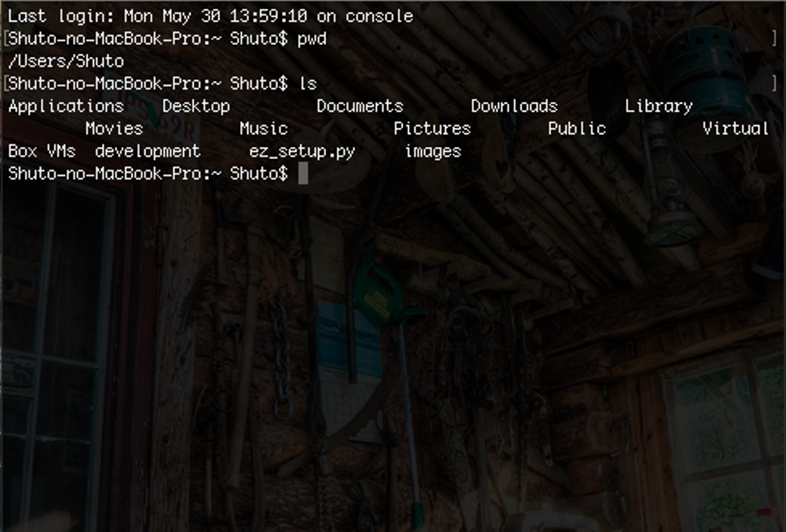Select the Applications directory name

(66, 106)
